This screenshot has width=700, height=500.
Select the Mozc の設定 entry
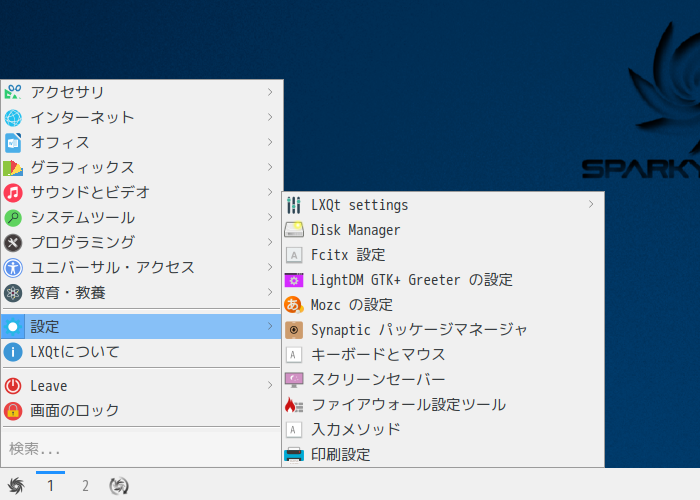tap(443, 305)
